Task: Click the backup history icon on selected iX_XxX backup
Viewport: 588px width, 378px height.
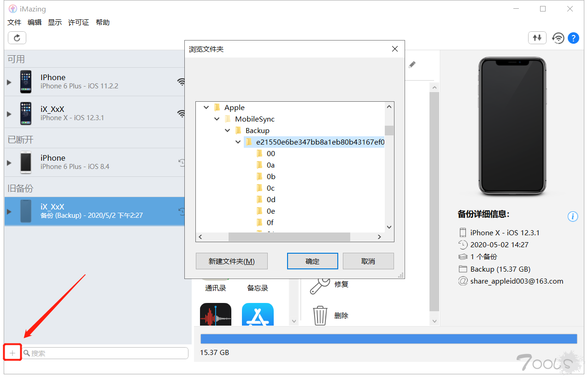Action: coord(182,211)
